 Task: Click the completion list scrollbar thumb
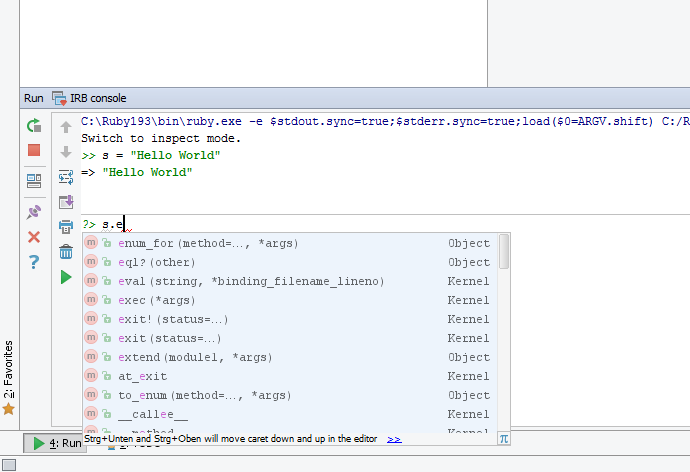(504, 251)
